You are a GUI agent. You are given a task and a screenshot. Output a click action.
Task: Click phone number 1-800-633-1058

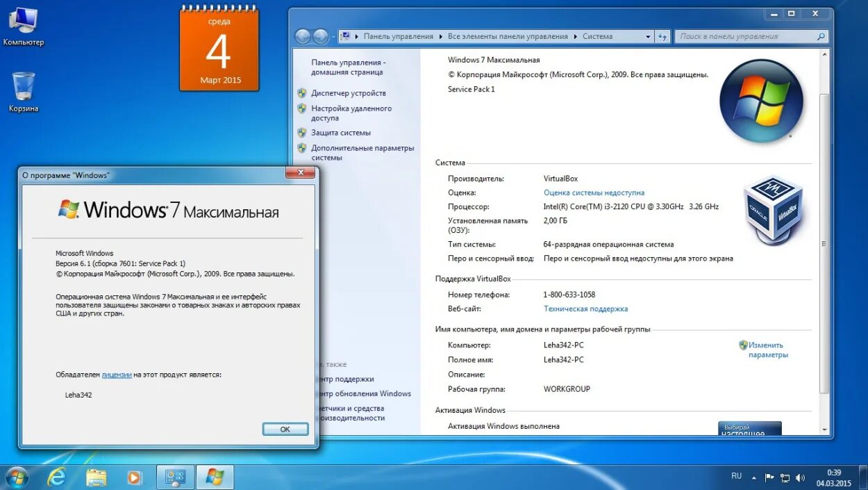coord(569,295)
